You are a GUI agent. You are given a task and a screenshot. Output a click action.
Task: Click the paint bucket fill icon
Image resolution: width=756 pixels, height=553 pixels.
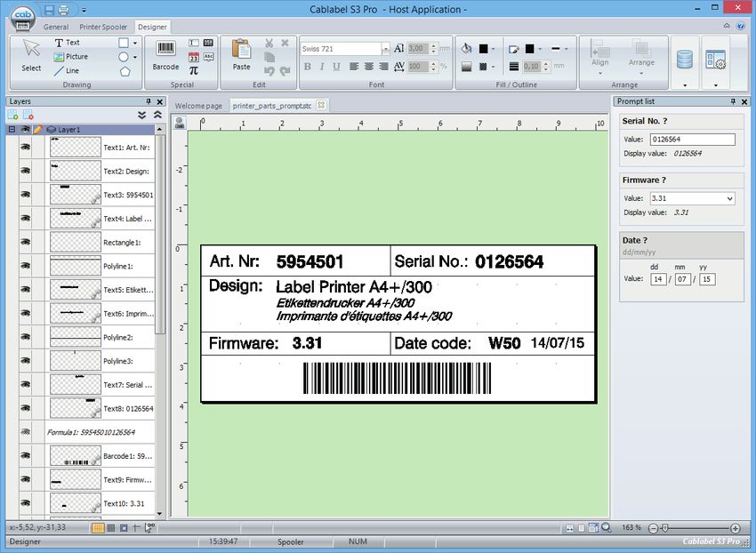(466, 48)
